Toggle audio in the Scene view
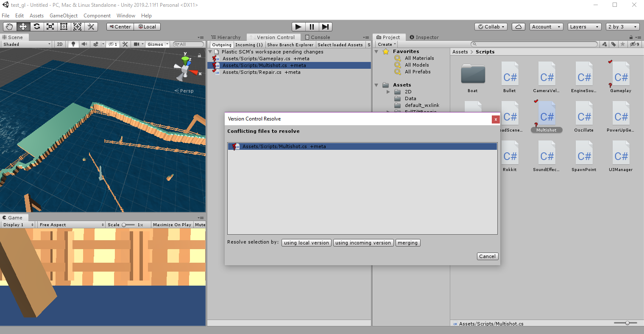The height and width of the screenshot is (334, 644). tap(84, 44)
